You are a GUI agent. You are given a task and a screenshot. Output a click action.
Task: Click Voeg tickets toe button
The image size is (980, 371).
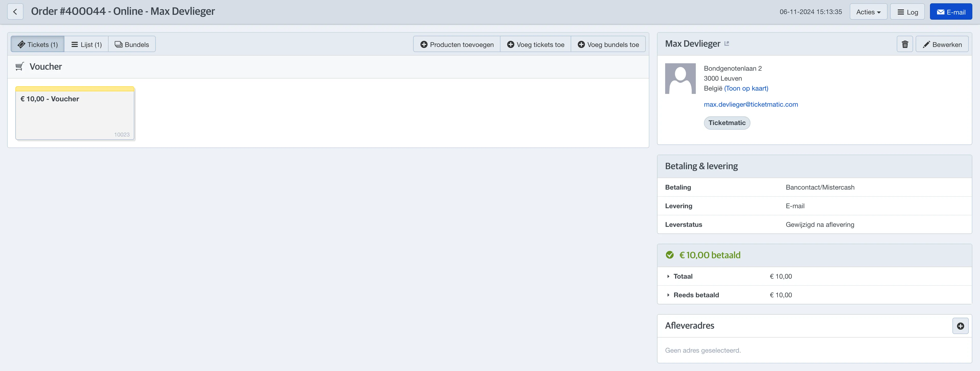[x=536, y=44]
